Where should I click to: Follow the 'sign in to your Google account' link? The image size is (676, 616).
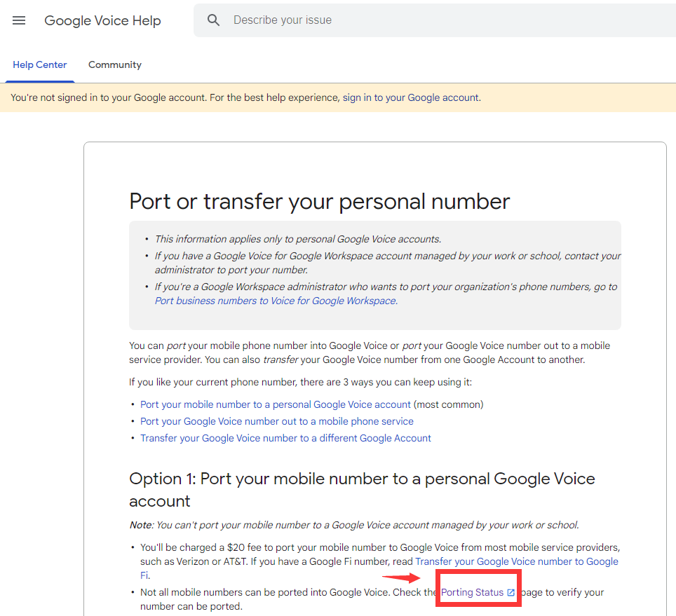click(x=410, y=98)
